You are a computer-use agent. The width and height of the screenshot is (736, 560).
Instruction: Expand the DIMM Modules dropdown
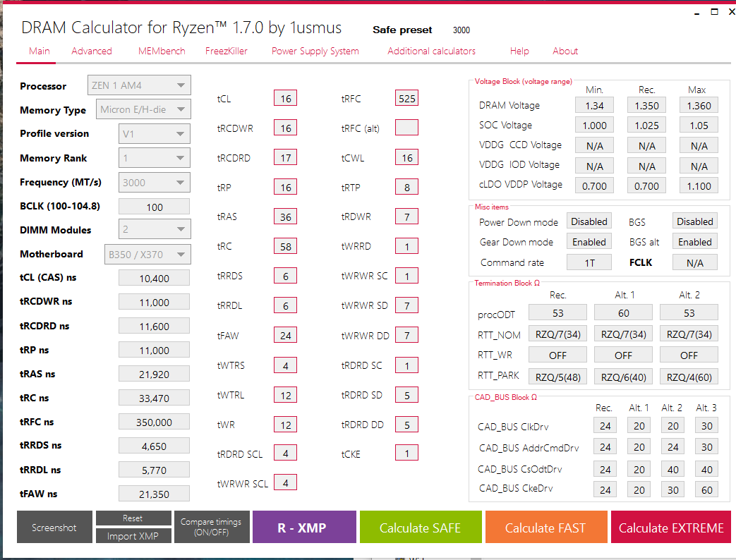click(155, 229)
